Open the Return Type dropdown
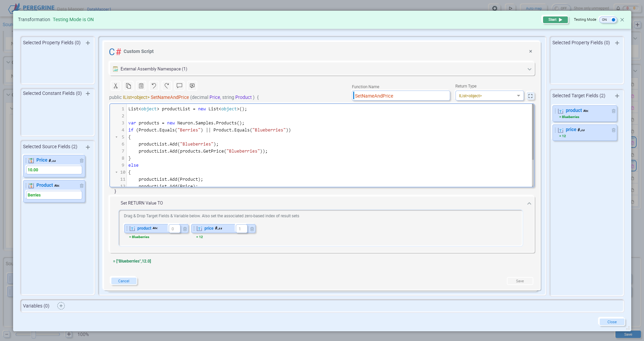Viewport: 644px width, 341px height. coord(489,96)
